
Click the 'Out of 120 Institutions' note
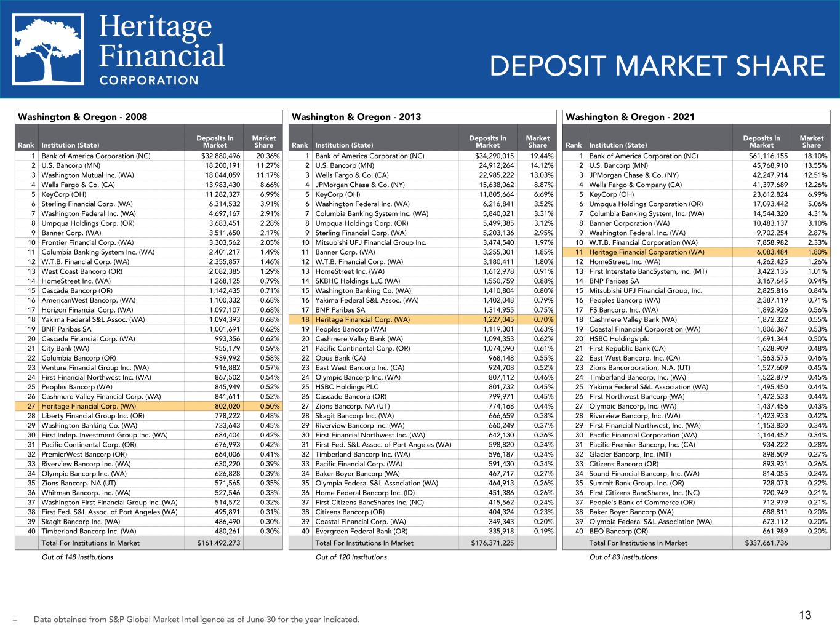point(351,557)
